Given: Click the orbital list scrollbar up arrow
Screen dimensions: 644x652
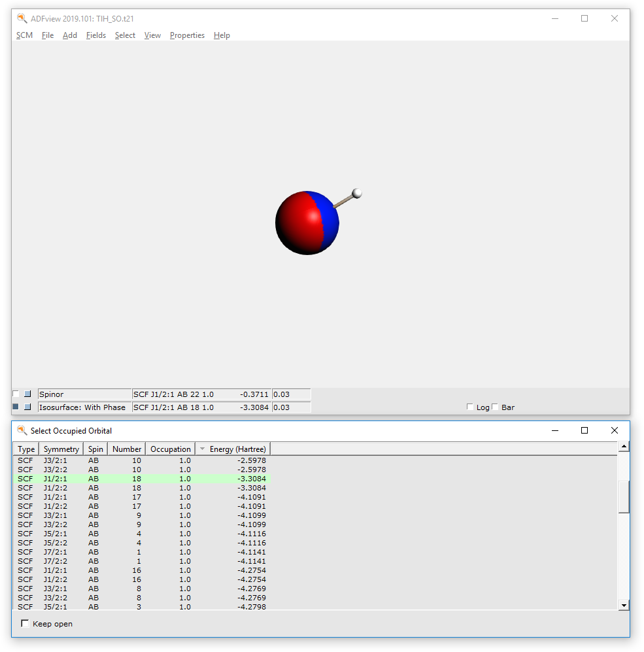Looking at the screenshot, I should (x=624, y=447).
